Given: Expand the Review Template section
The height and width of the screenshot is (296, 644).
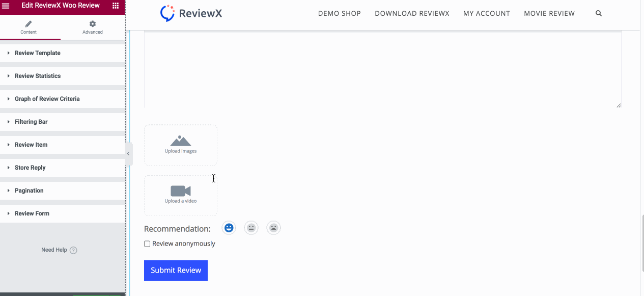Looking at the screenshot, I should [38, 53].
